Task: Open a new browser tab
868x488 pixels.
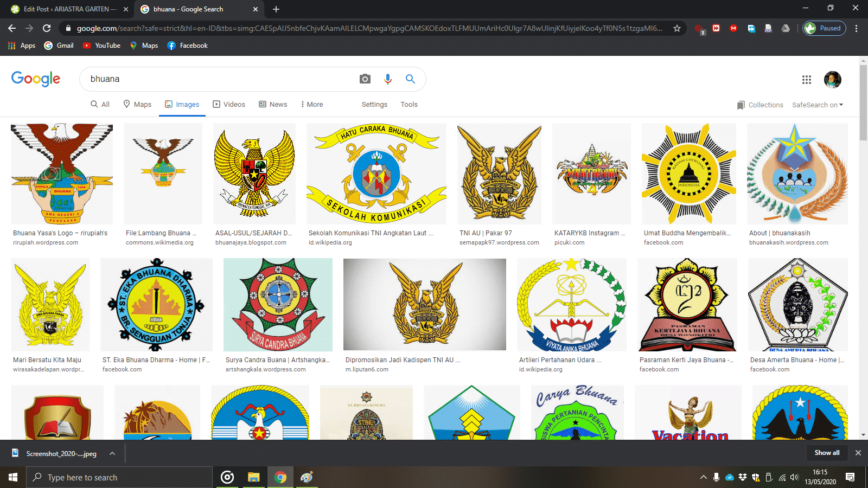Action: pos(276,9)
